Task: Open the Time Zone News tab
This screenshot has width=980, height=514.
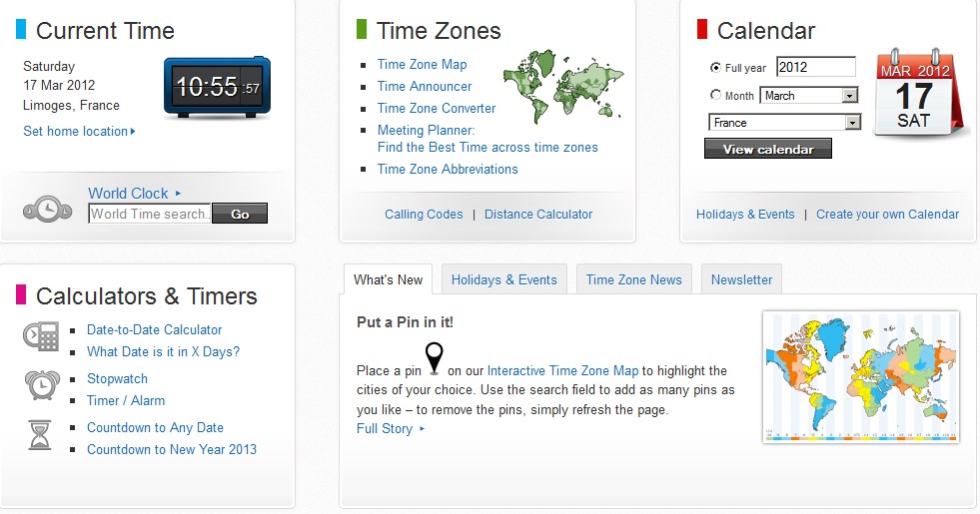Action: [633, 279]
